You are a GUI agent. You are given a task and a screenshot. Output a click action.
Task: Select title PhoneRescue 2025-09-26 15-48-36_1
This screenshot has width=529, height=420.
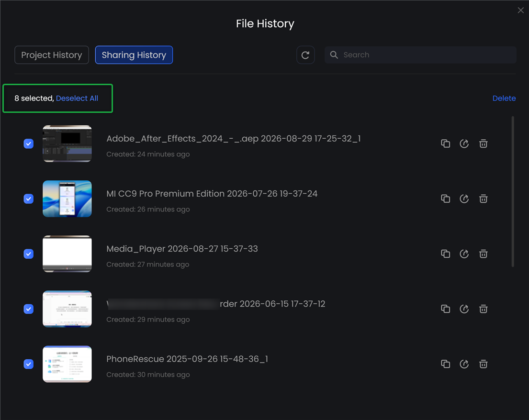pos(187,359)
